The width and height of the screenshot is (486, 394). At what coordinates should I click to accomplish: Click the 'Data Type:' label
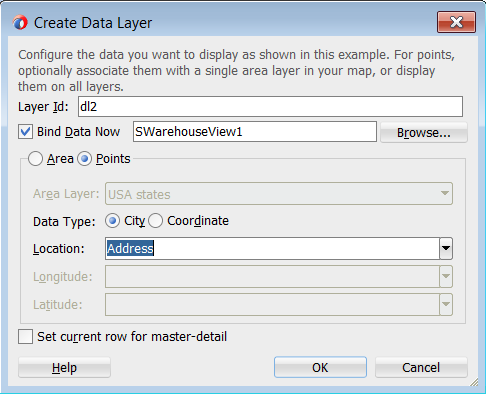(x=64, y=222)
